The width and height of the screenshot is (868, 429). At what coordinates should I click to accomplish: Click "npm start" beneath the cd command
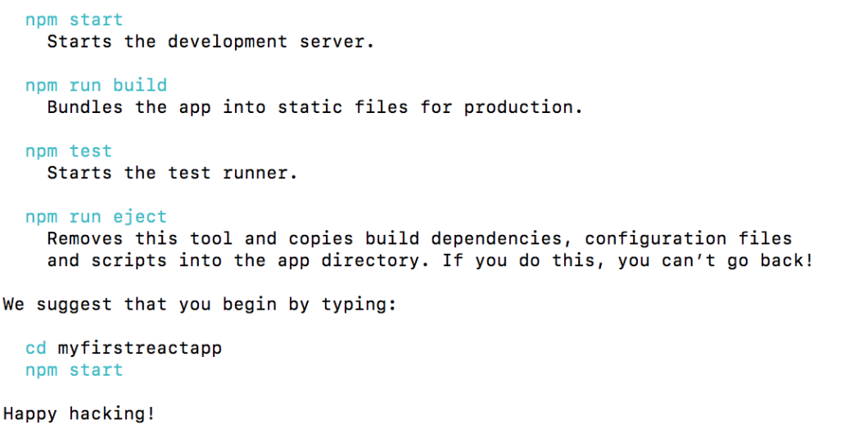tap(74, 370)
